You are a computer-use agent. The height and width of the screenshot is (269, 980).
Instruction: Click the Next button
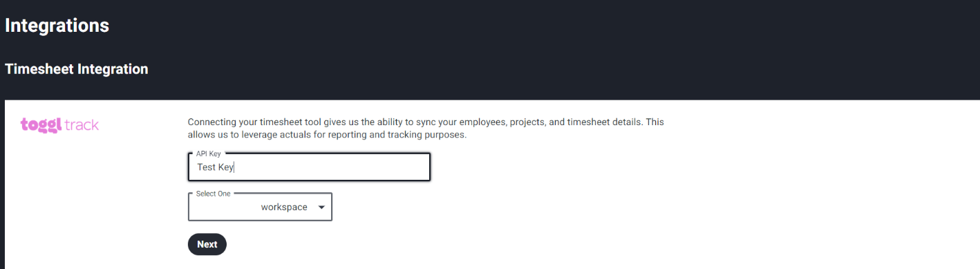tap(207, 244)
